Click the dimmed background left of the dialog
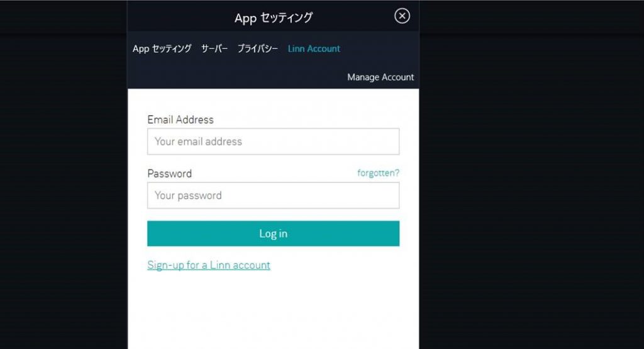Image resolution: width=644 pixels, height=349 pixels. (63, 189)
